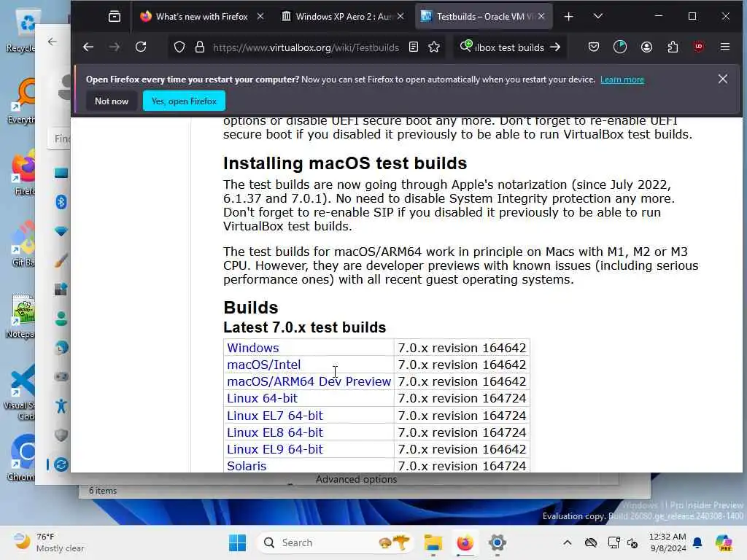The image size is (747, 560).
Task: Open Save to Pocket icon
Action: click(594, 47)
